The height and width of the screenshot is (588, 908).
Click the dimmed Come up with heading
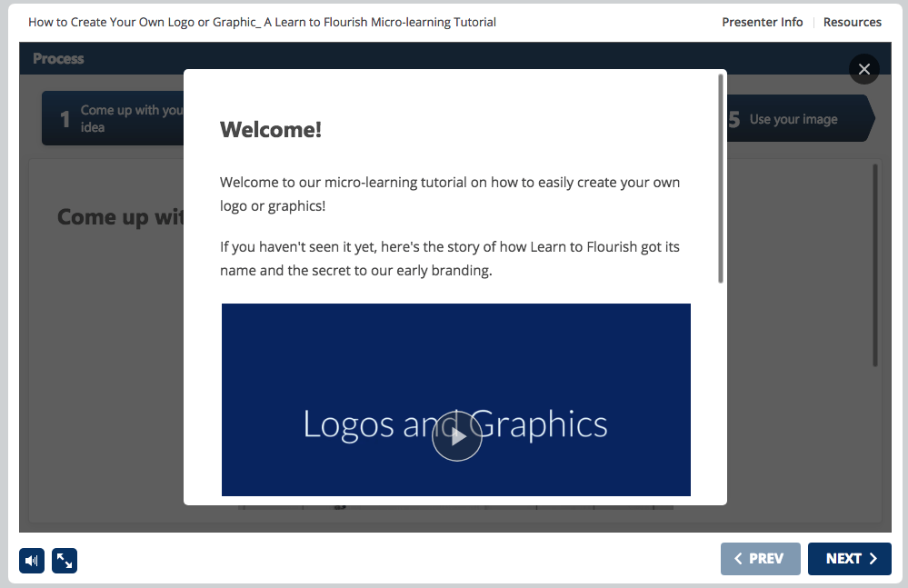[x=120, y=217]
